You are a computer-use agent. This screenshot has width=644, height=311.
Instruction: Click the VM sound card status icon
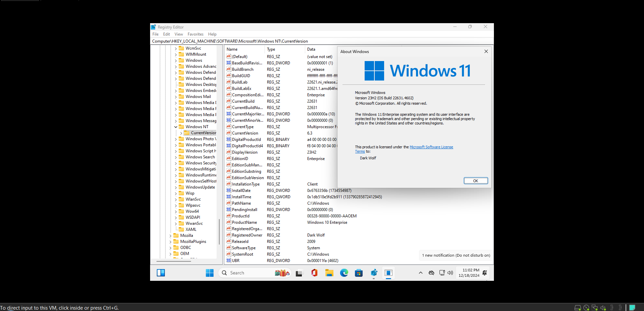tap(603, 308)
